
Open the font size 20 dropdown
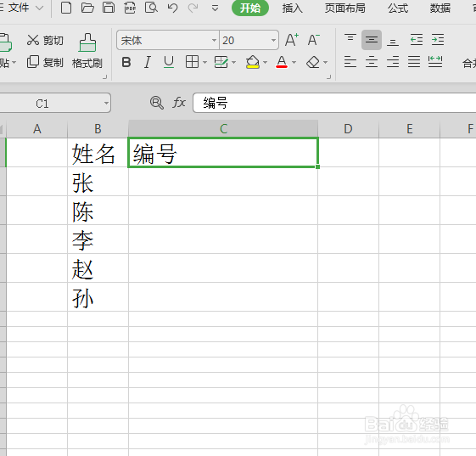click(x=273, y=40)
